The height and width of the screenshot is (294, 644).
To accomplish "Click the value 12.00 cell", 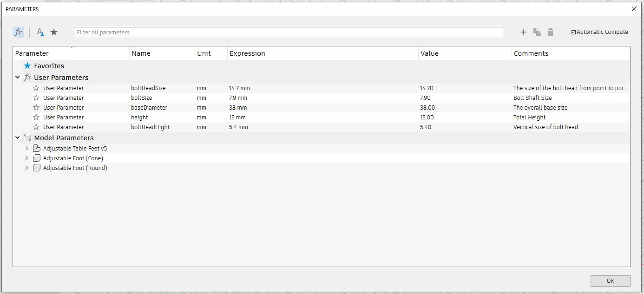I will [x=427, y=117].
